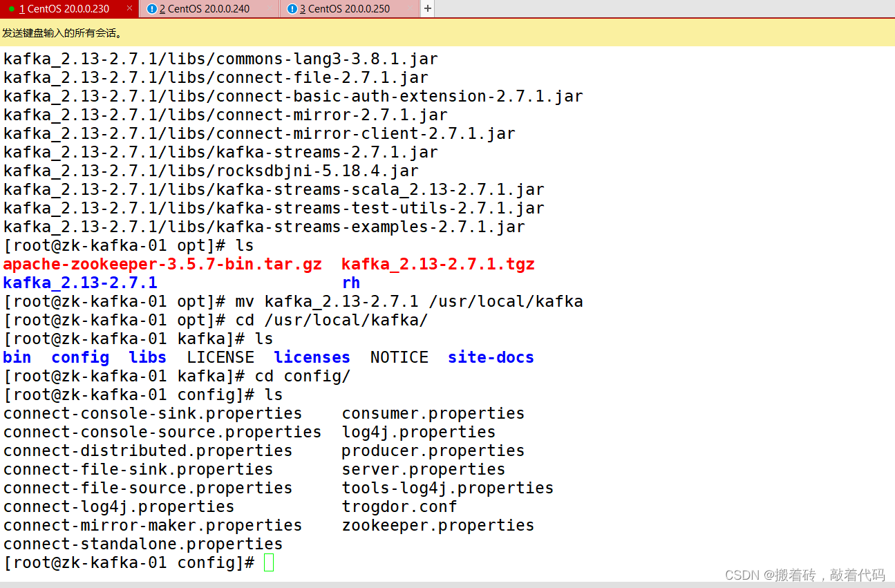This screenshot has height=588, width=895.
Task: Click the blue bin directory name
Action: (17, 358)
